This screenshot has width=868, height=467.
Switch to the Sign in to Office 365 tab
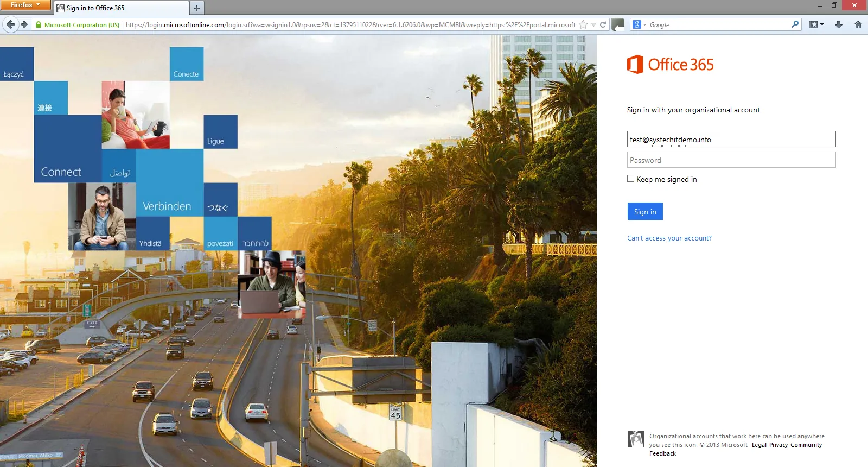pyautogui.click(x=122, y=8)
